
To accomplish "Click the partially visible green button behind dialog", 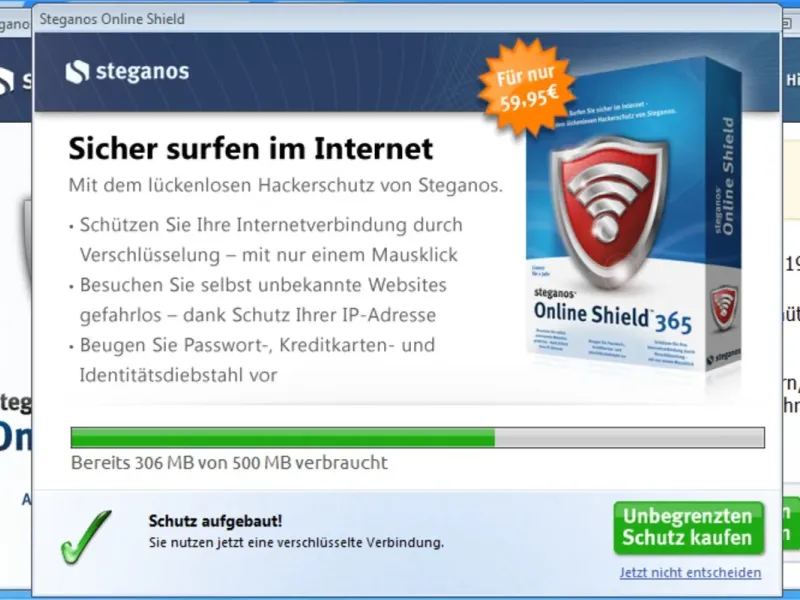I will 791,524.
